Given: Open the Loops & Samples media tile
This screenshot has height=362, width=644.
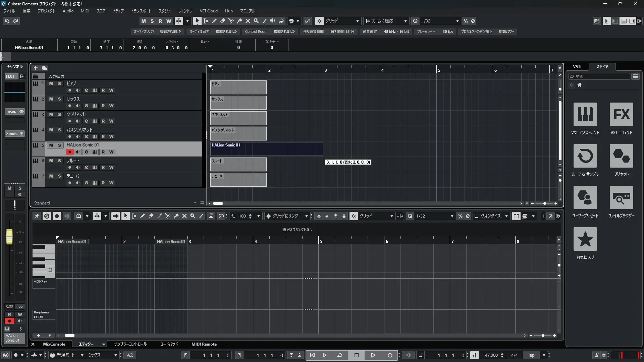Looking at the screenshot, I should [x=585, y=156].
